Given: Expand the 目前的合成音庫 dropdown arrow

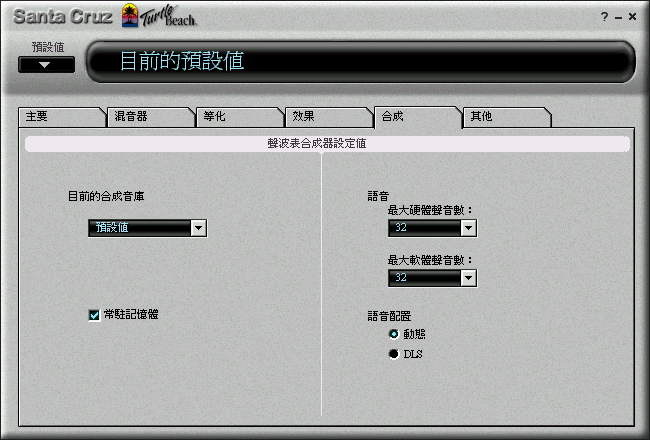Looking at the screenshot, I should (199, 228).
